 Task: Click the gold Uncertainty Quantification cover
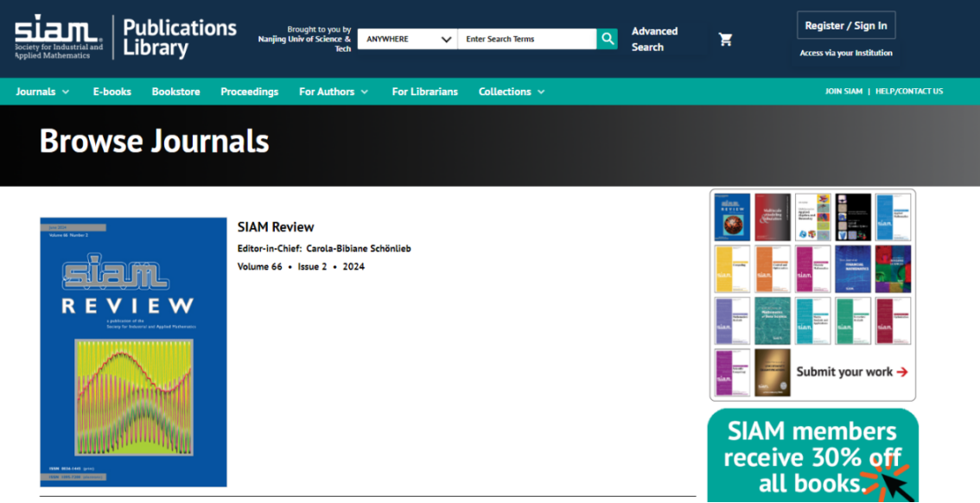tap(773, 372)
